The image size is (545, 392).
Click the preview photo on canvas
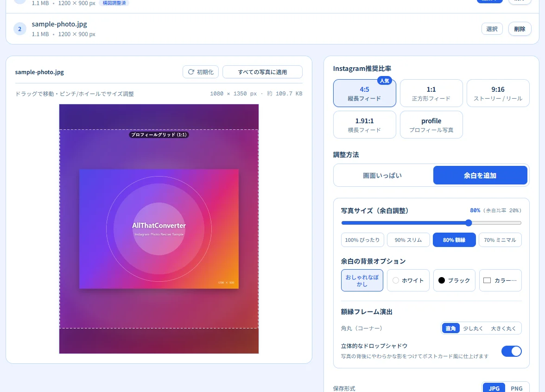tap(159, 229)
